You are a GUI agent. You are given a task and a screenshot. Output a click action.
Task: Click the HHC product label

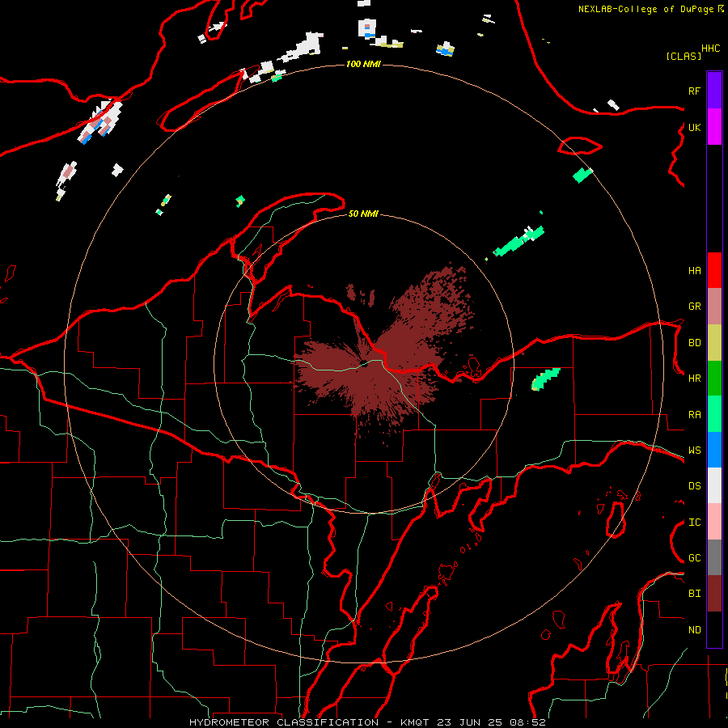pyautogui.click(x=710, y=49)
